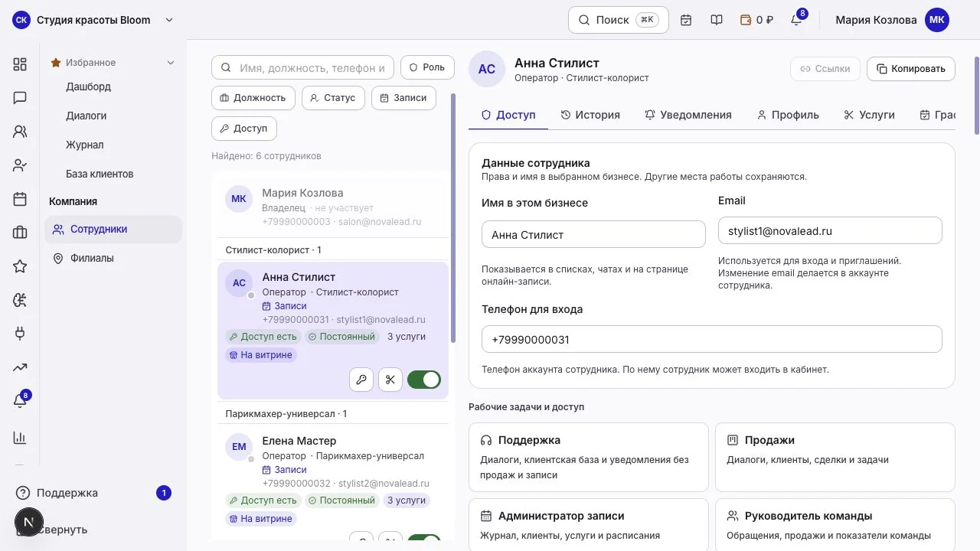The image size is (980, 551).
Task: Click the Ссылки button
Action: [x=825, y=69]
